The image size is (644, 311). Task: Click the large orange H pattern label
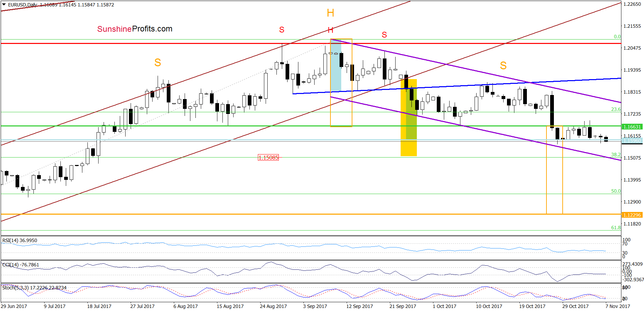(x=330, y=13)
